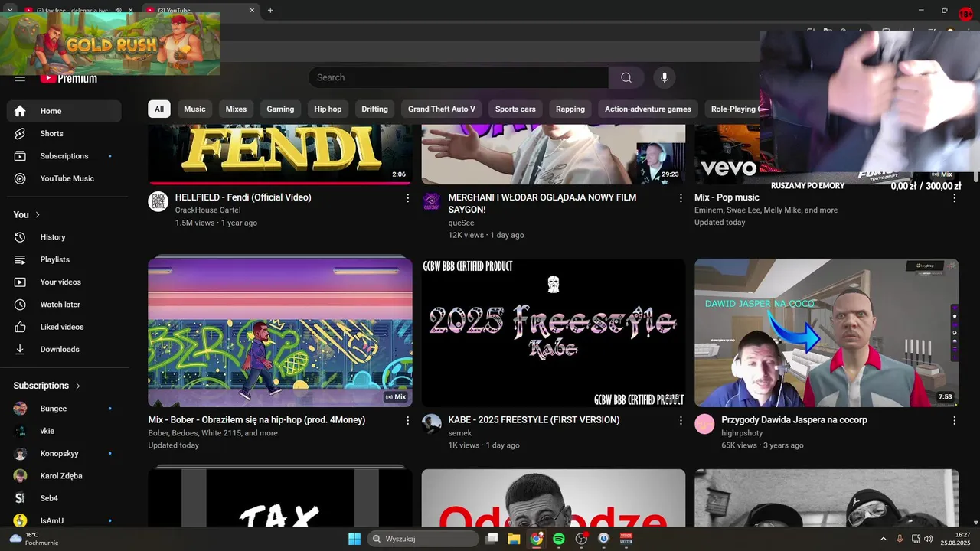Viewport: 980px width, 551px height.
Task: Select the All filter chip
Action: (x=159, y=109)
